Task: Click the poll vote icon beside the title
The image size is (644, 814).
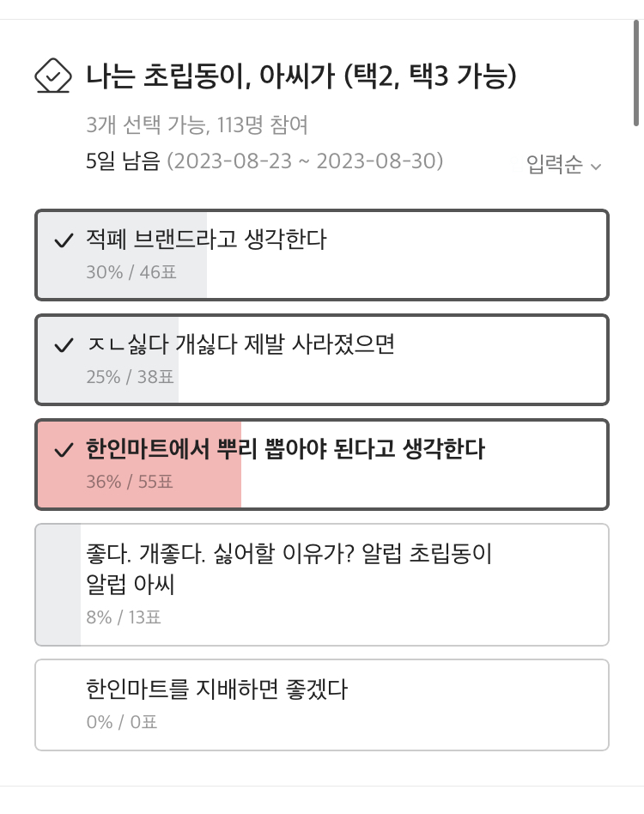Action: tap(52, 76)
